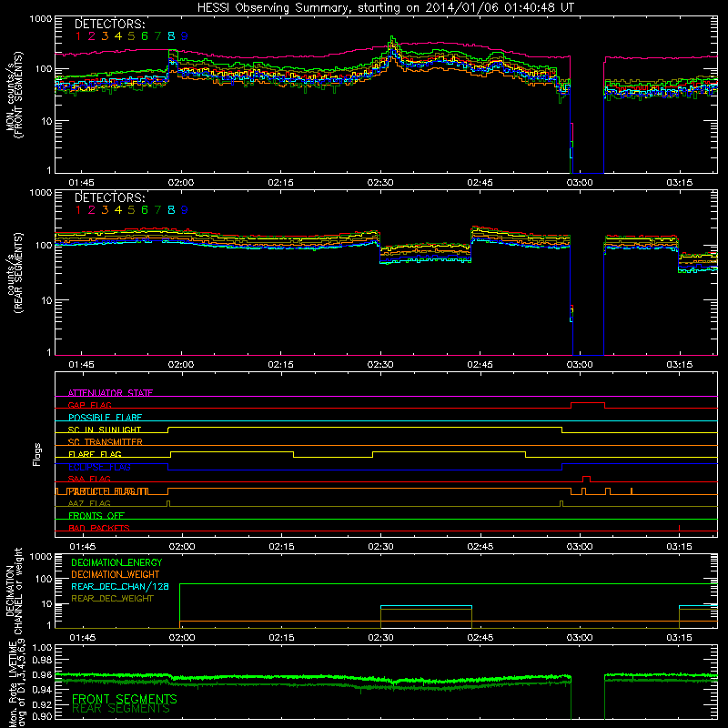Click the BAD_PACKETS flag label

99,528
